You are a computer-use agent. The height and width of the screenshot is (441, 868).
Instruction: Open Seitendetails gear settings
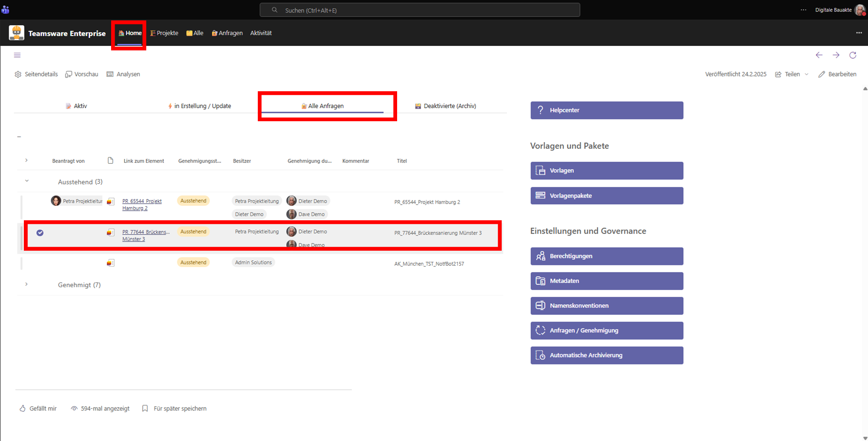(x=18, y=74)
